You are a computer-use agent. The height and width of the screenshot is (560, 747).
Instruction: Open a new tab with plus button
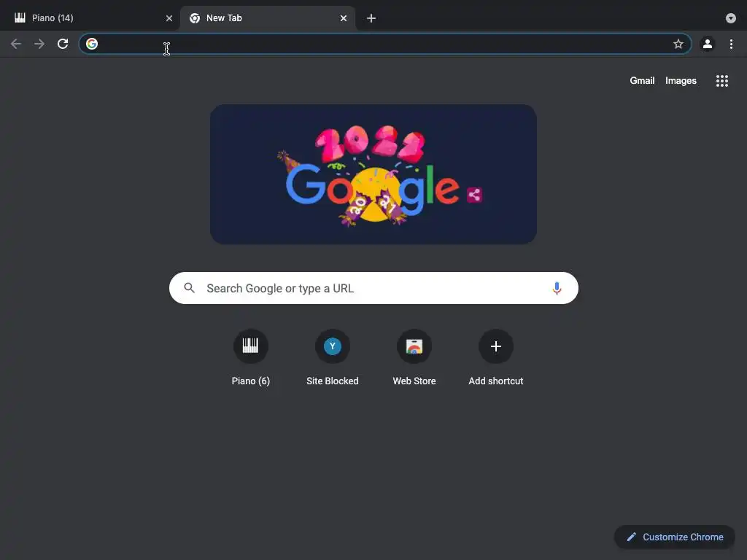click(x=371, y=18)
